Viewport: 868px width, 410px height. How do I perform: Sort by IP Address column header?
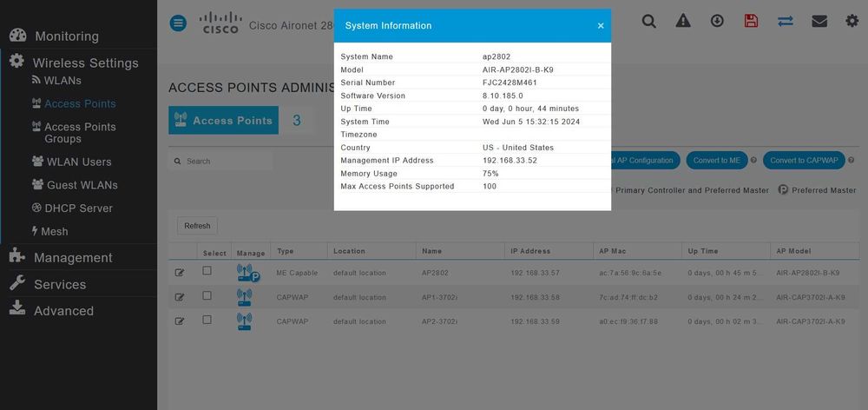(530, 251)
